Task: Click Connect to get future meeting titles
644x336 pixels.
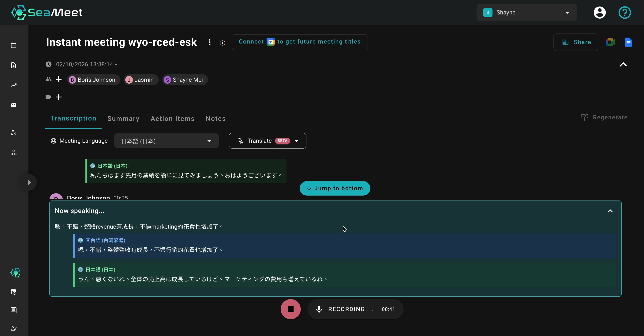Action: point(299,42)
